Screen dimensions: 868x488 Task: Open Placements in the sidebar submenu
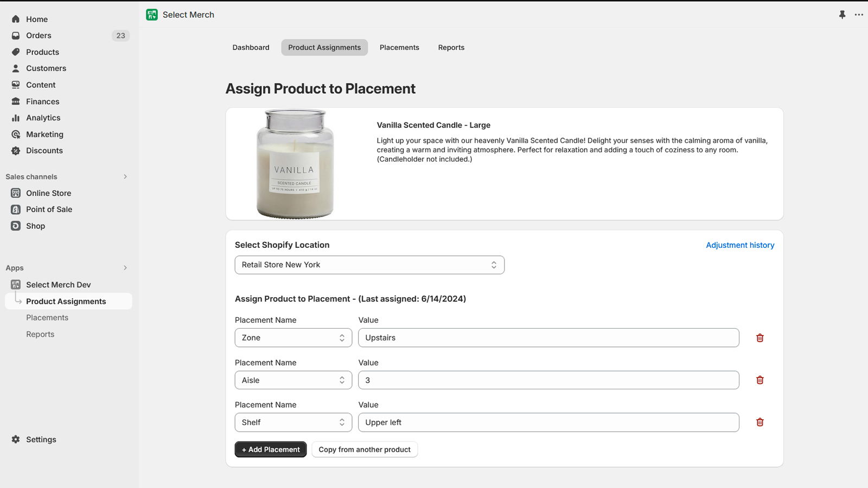pos(47,318)
